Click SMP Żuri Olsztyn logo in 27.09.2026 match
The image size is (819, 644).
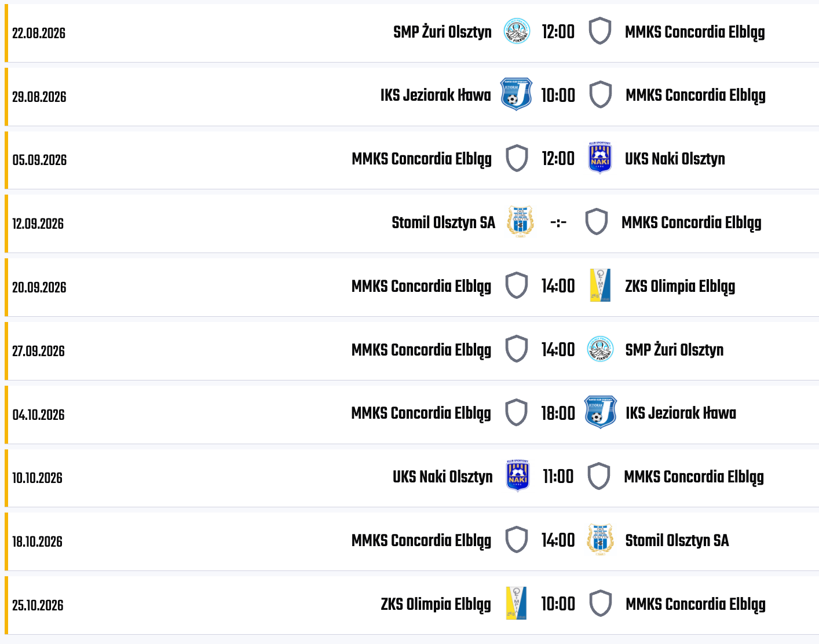tap(600, 349)
